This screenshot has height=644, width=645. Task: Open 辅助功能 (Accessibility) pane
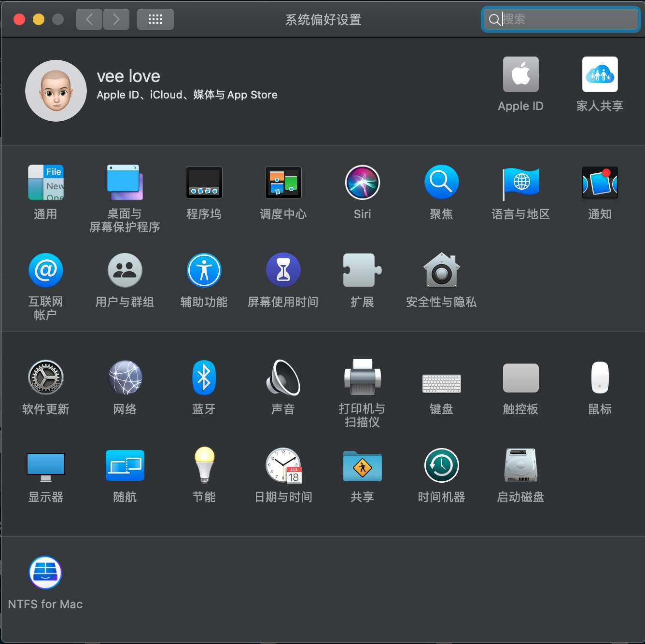click(x=204, y=270)
